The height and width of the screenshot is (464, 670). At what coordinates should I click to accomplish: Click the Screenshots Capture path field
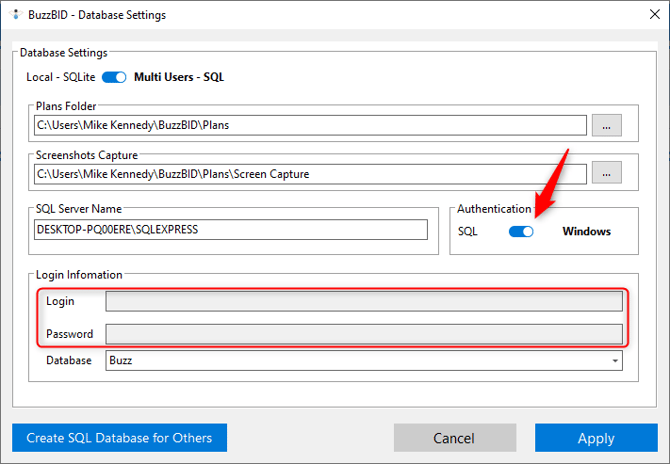(310, 173)
